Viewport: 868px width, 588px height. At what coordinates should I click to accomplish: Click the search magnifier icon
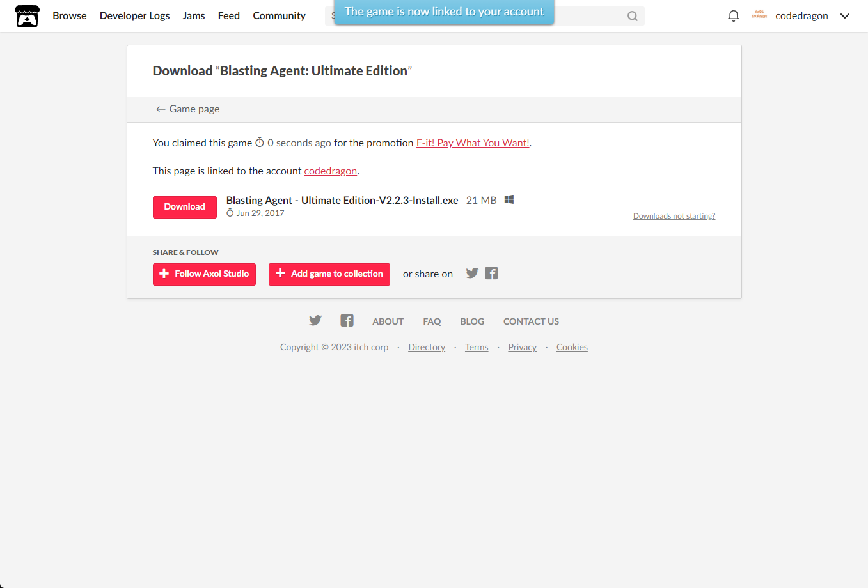pos(632,16)
